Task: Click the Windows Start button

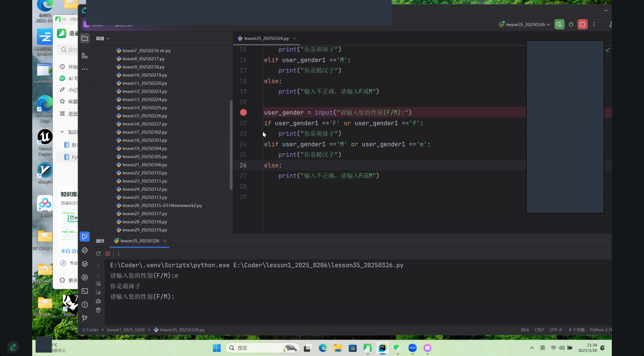Action: tap(217, 348)
